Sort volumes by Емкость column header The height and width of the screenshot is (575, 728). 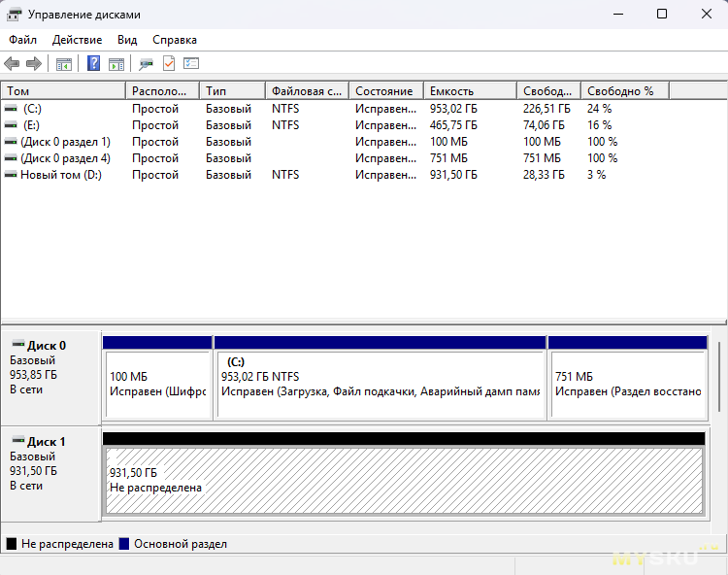click(x=470, y=91)
